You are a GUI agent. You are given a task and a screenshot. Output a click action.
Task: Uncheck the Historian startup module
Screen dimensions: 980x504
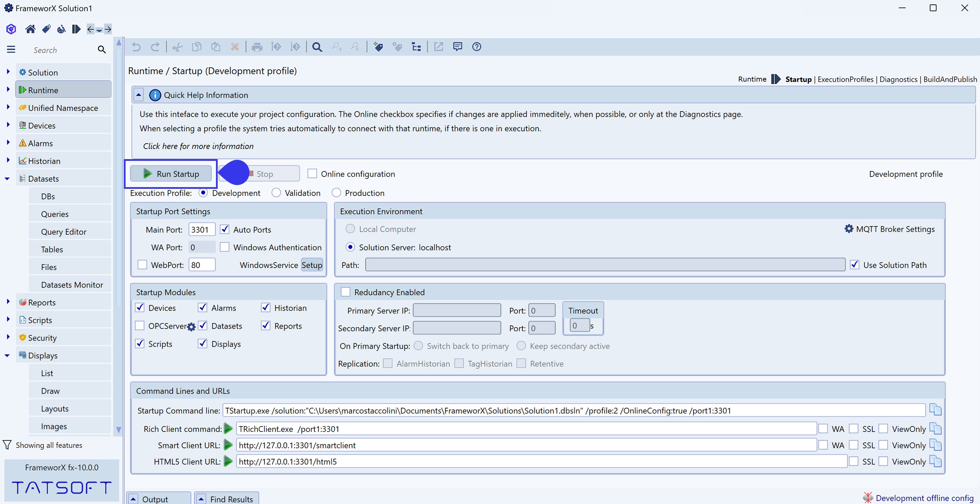coord(265,308)
